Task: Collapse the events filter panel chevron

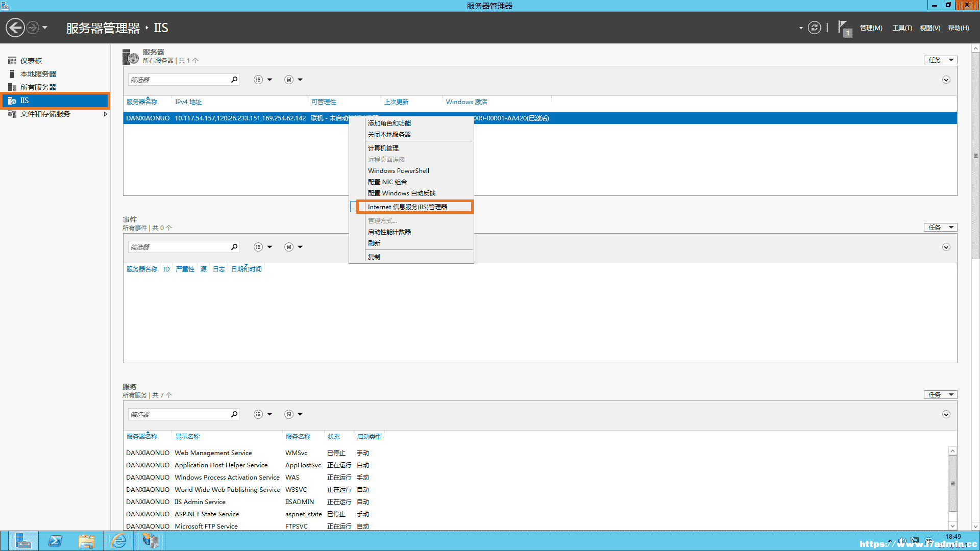Action: 946,247
